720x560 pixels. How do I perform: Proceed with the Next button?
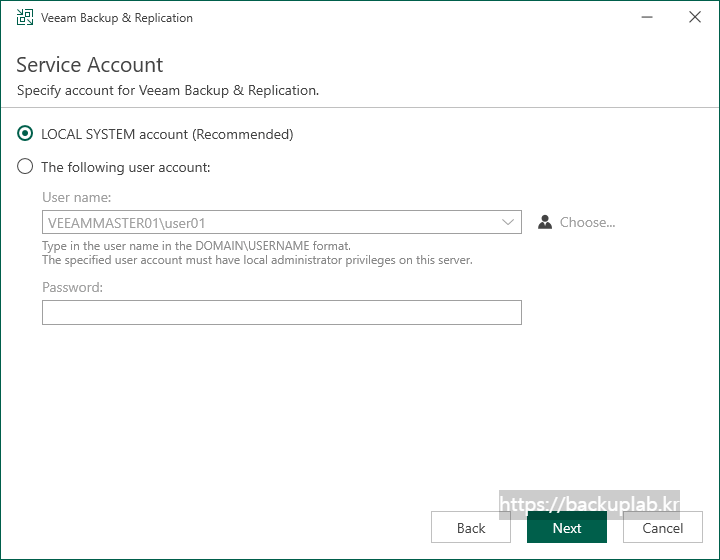tap(567, 527)
